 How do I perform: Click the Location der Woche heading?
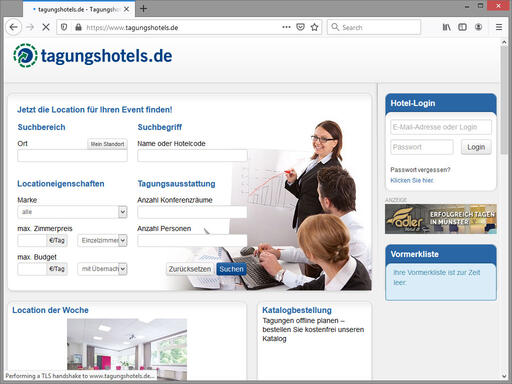50,310
